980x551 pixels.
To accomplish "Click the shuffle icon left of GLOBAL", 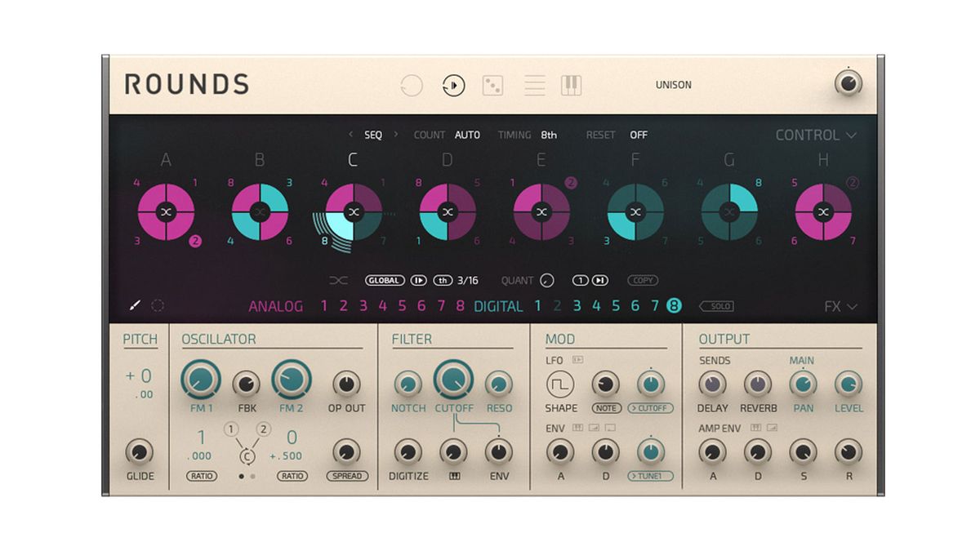I will (338, 281).
